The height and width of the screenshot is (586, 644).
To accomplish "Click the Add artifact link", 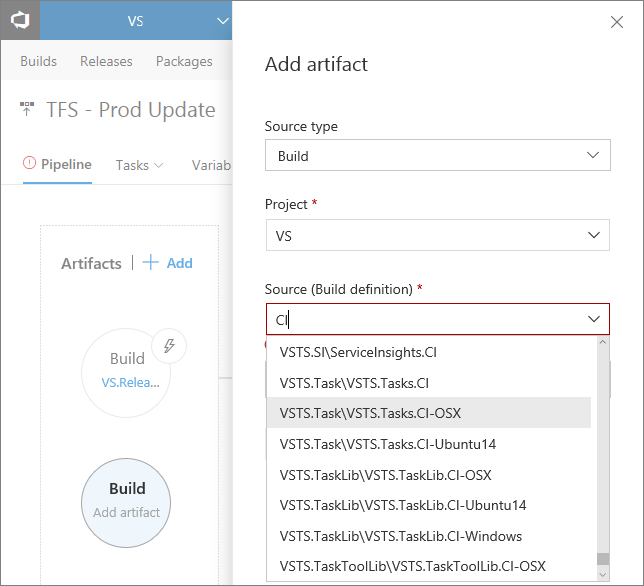I will click(179, 263).
